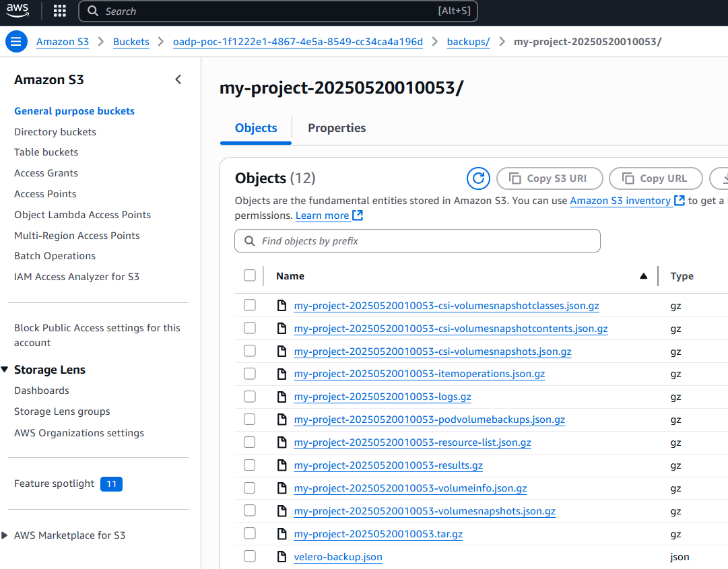The height and width of the screenshot is (569, 728).
Task: Open the AWS home logo
Action: 18,10
